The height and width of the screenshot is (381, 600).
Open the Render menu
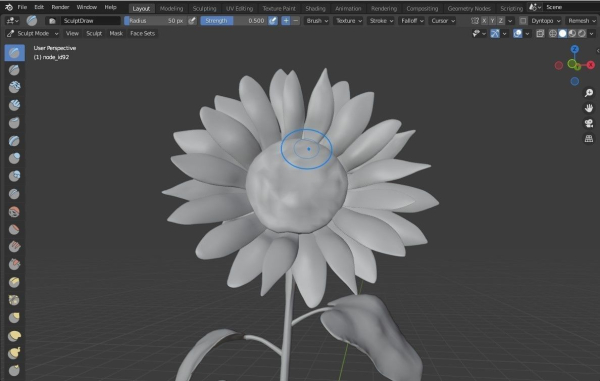pyautogui.click(x=60, y=7)
